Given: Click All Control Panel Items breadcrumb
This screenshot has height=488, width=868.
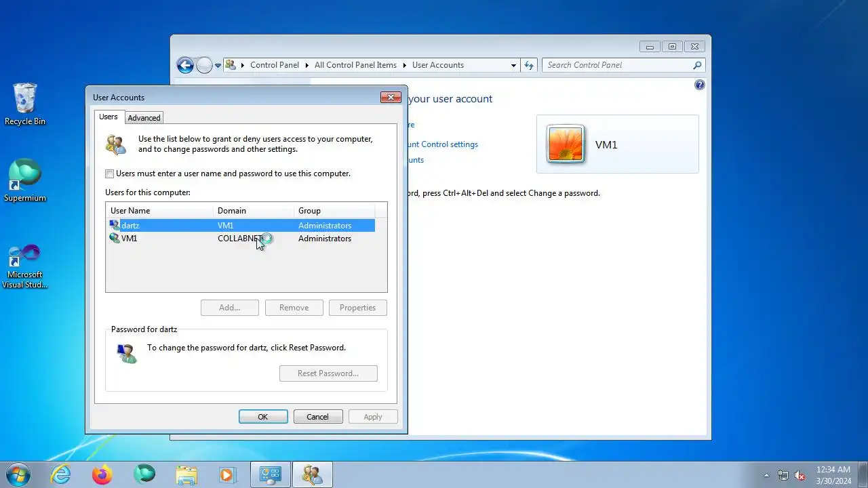Looking at the screenshot, I should point(355,65).
